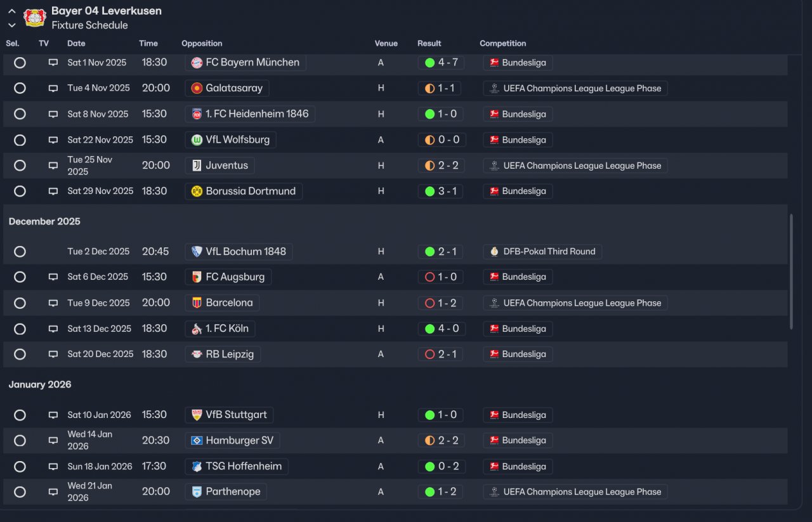Click the up chevron beside club name
This screenshot has width=812, height=522.
(x=12, y=11)
